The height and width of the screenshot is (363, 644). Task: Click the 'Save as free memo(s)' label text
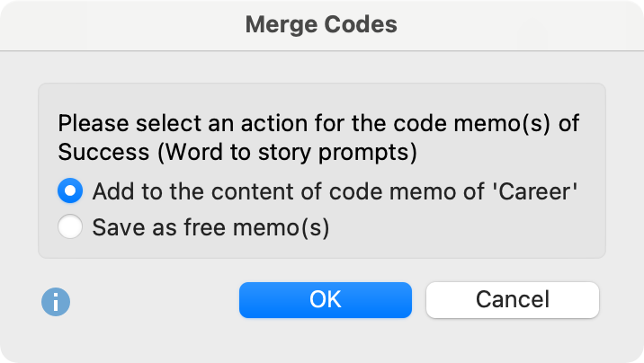[210, 227]
